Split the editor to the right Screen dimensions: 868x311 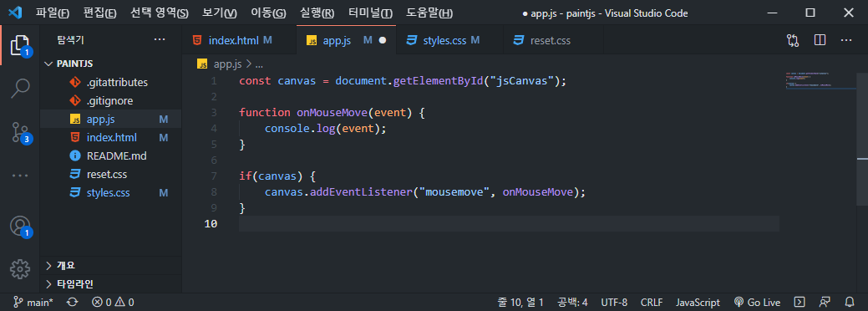click(x=820, y=40)
